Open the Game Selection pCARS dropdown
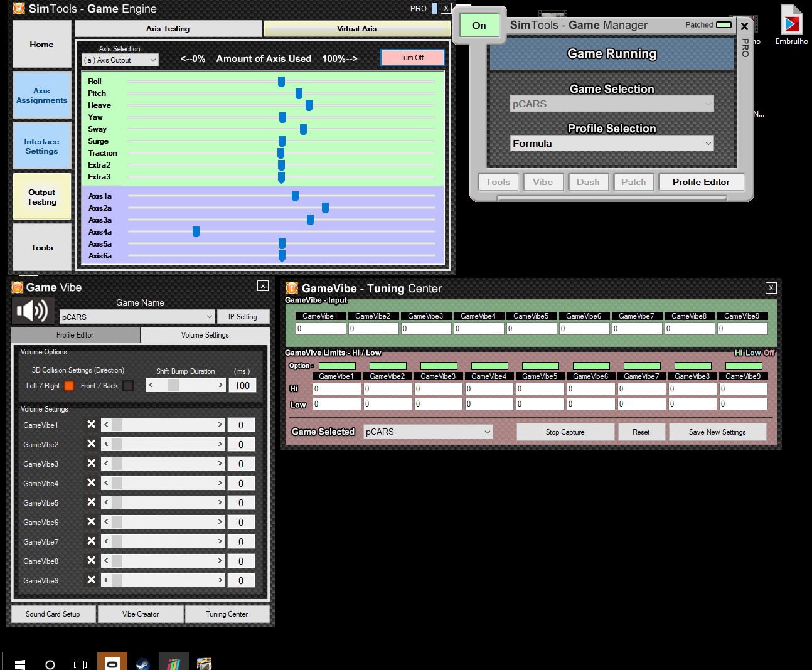Screen dimensions: 812x670 [x=612, y=104]
